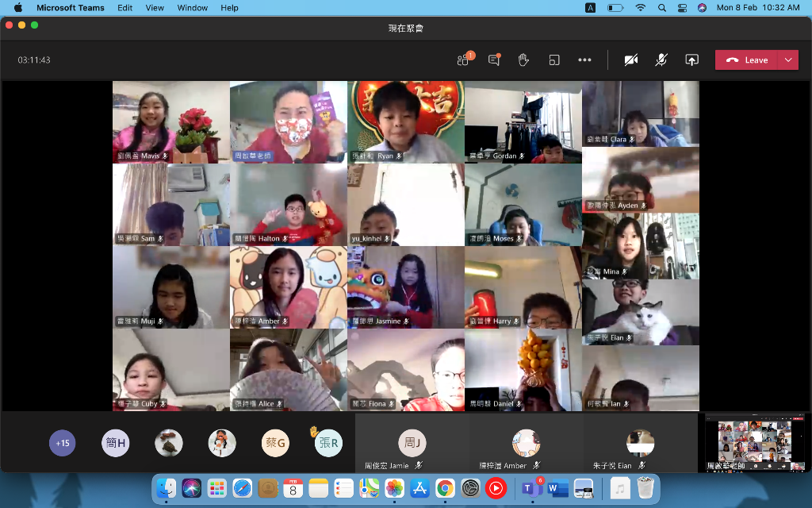
Task: Leave the meeting
Action: [747, 60]
